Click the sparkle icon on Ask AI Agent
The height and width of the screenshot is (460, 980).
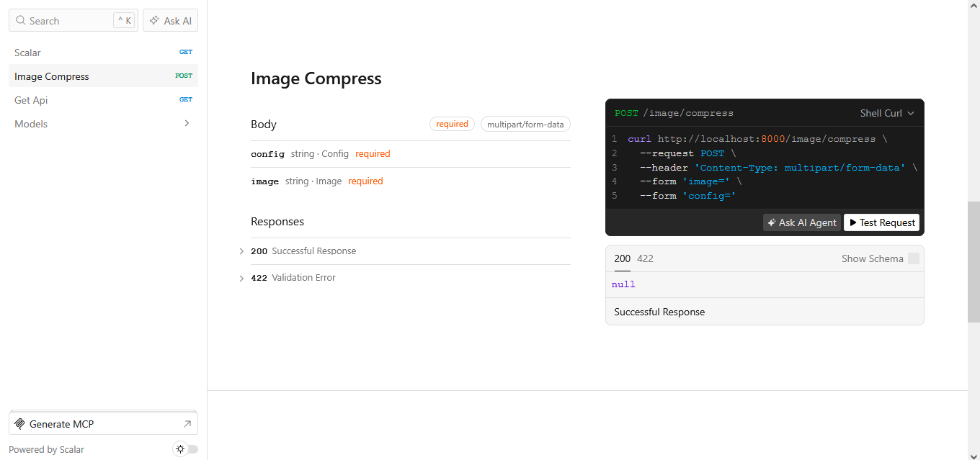click(772, 222)
